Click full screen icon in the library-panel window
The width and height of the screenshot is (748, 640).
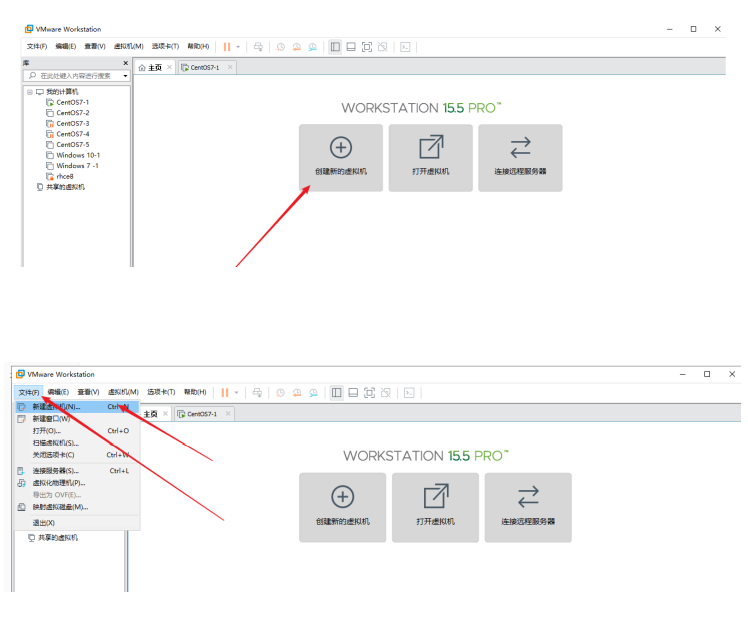(x=367, y=47)
